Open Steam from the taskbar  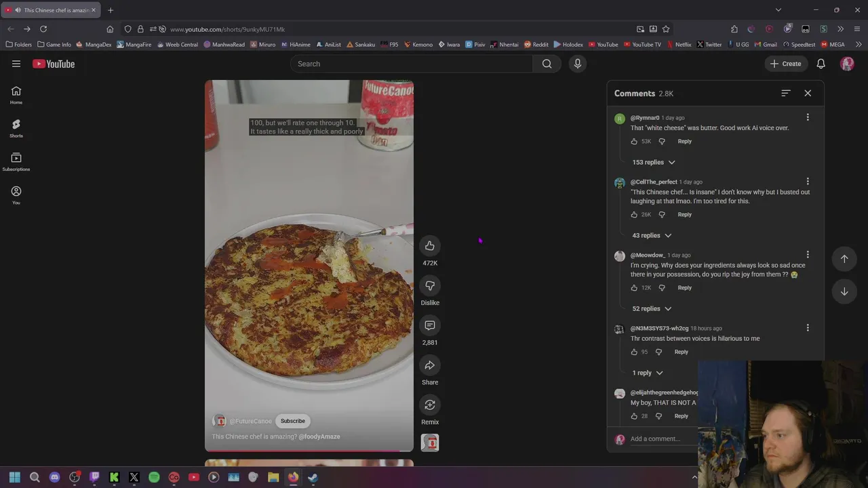pos(313,477)
